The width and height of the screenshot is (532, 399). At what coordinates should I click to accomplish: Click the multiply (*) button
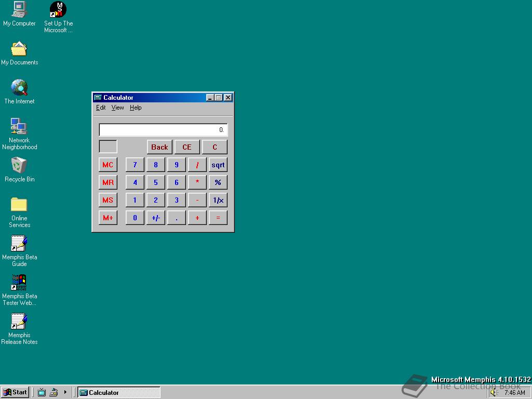[197, 182]
